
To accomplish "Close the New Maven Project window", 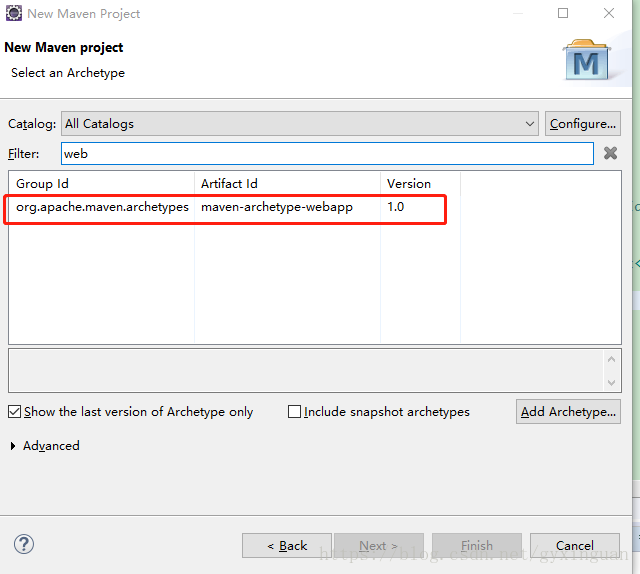I will tap(609, 13).
